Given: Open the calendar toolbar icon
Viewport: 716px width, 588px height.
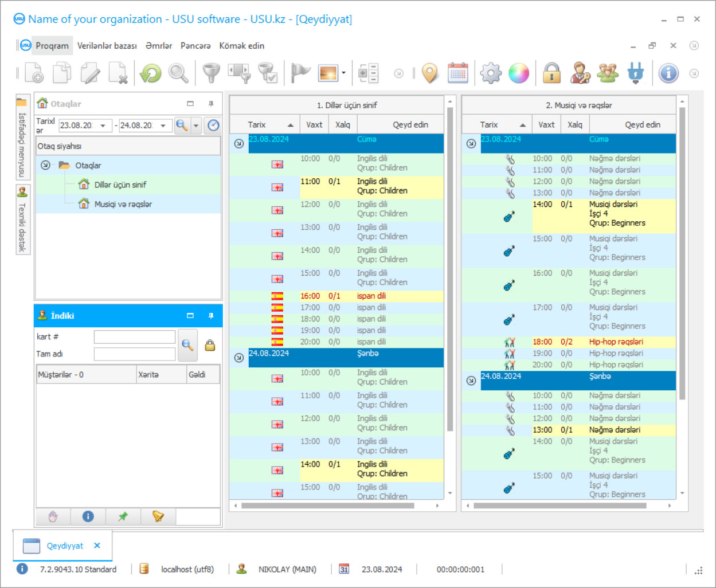Looking at the screenshot, I should 457,73.
